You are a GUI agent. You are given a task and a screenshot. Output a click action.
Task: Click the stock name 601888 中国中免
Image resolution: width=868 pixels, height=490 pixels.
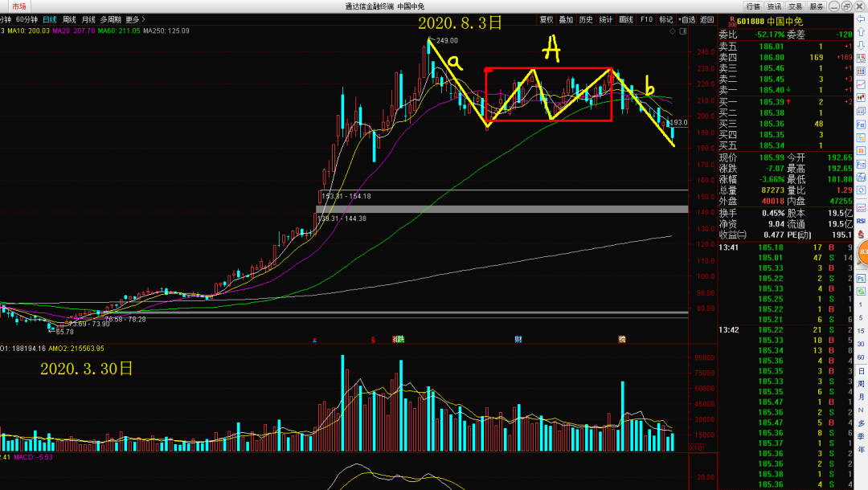(x=769, y=22)
